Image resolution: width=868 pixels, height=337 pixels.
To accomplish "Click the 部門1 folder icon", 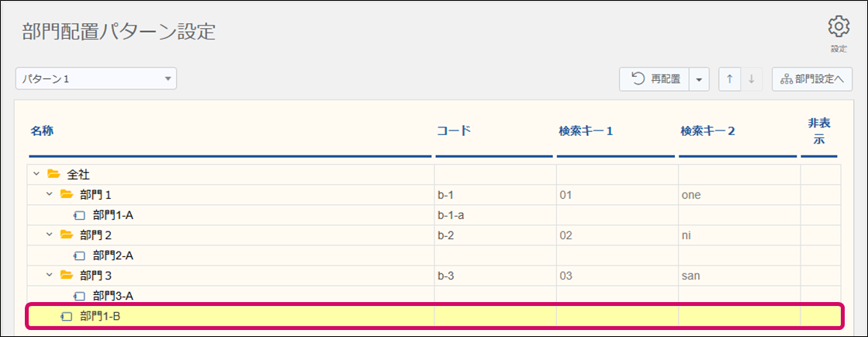I will click(66, 195).
